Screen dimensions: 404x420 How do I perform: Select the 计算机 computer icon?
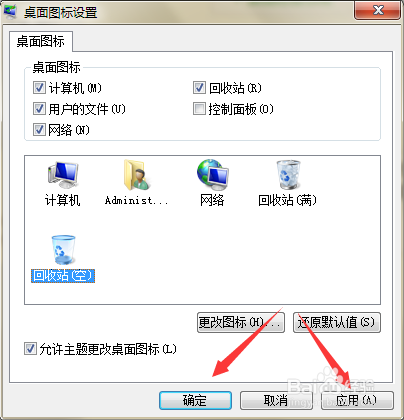coord(63,175)
